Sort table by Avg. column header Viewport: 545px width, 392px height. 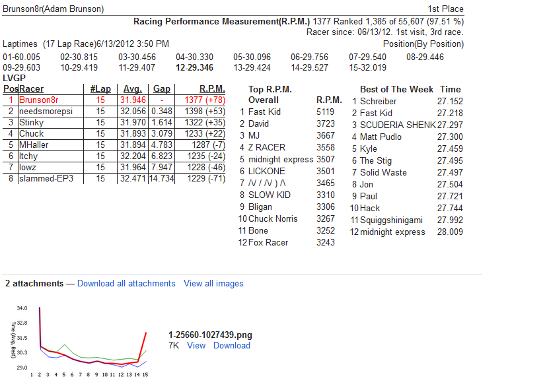click(132, 89)
